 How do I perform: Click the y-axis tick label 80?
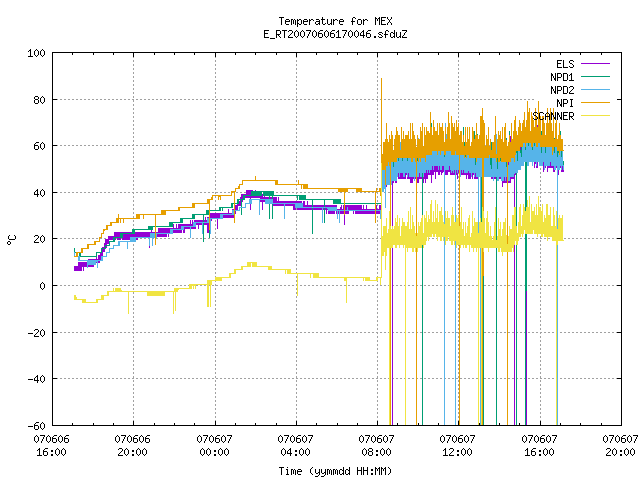(39, 100)
